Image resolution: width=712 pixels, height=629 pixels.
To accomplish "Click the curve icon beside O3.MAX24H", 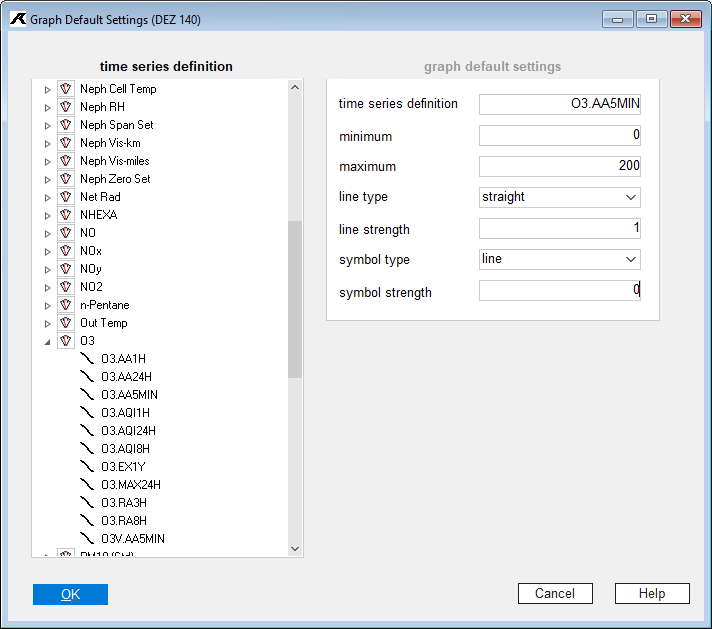I will coord(87,485).
